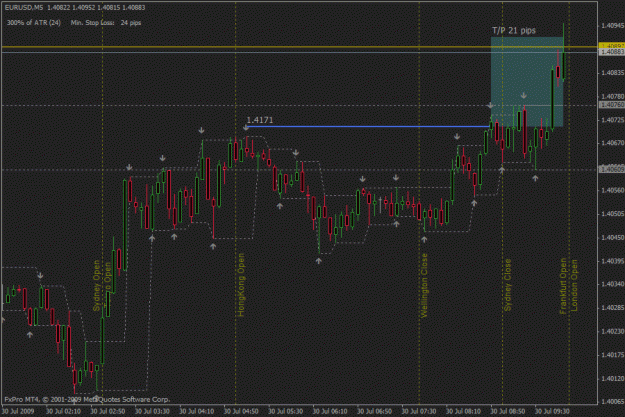Click the 1.40395 price scale value
This screenshot has width=625, height=417.
point(612,261)
